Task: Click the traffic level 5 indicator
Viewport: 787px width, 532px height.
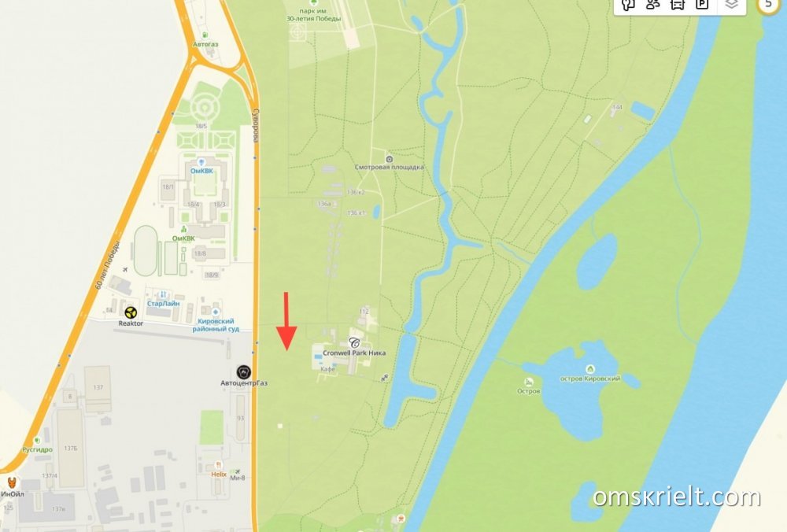Action: pyautogui.click(x=768, y=4)
